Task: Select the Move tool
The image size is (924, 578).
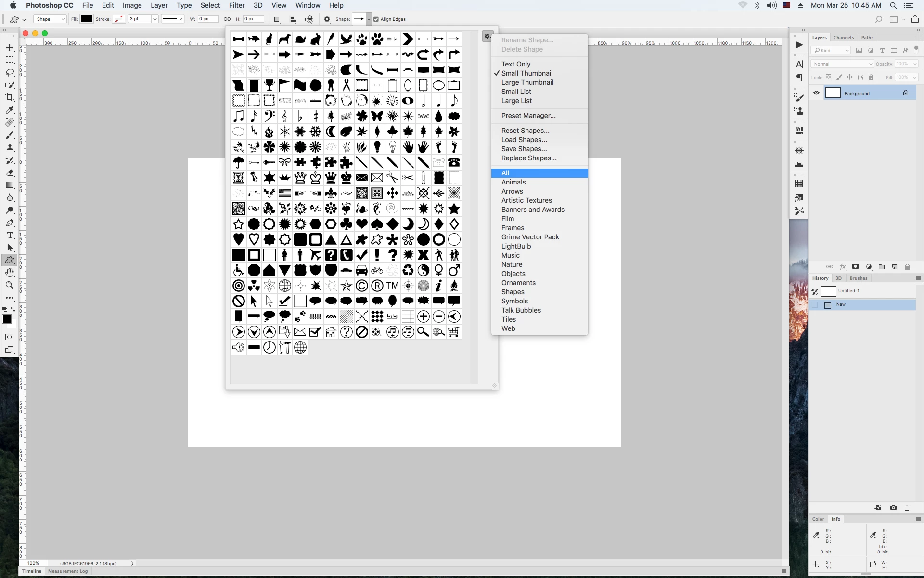Action: 10,47
